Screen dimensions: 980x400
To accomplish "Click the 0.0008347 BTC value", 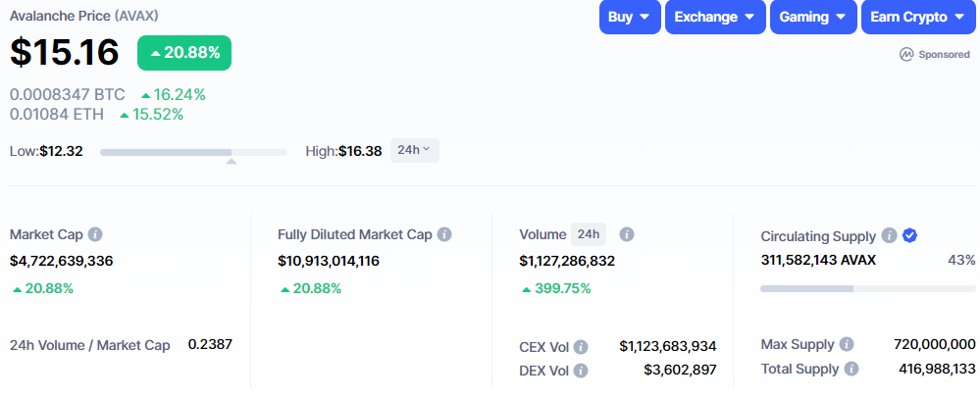I will (68, 95).
